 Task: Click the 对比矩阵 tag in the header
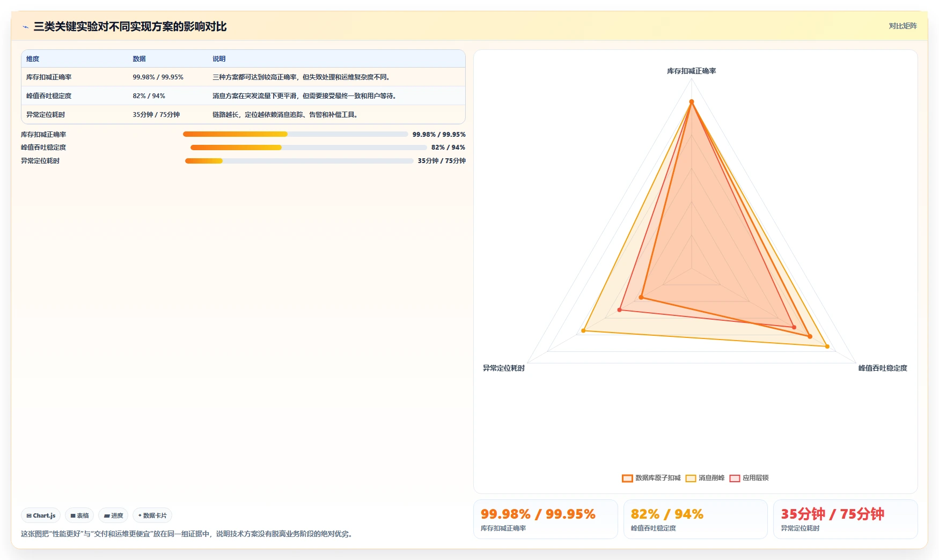coord(903,26)
